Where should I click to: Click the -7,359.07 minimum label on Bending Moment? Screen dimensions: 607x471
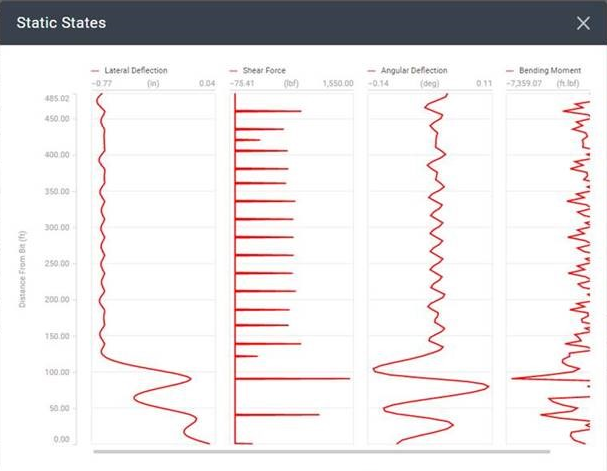pyautogui.click(x=524, y=83)
